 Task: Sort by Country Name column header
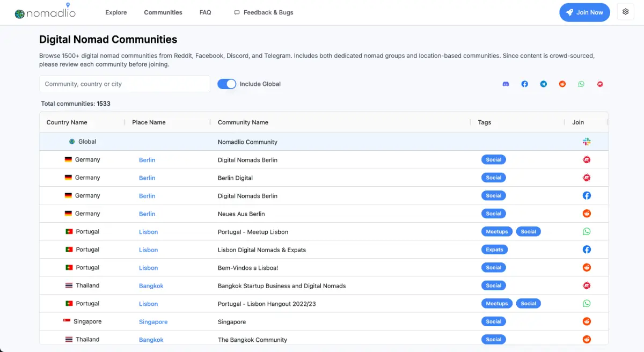(67, 122)
